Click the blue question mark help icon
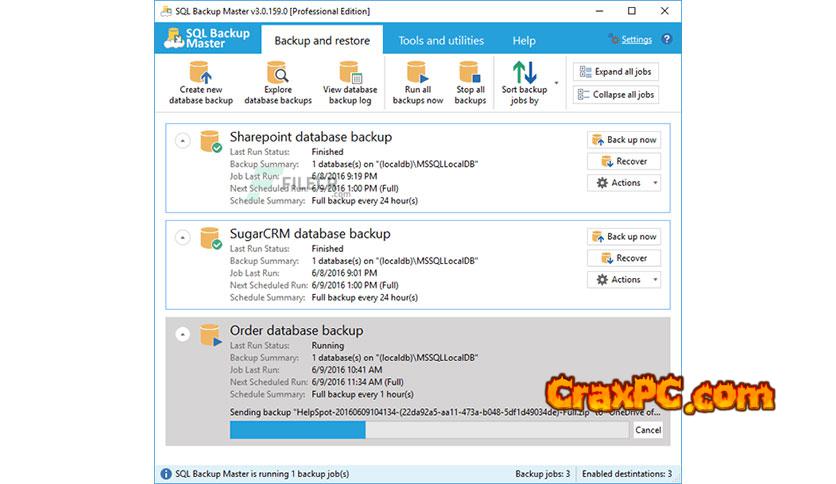This screenshot has width=836, height=484. [666, 39]
